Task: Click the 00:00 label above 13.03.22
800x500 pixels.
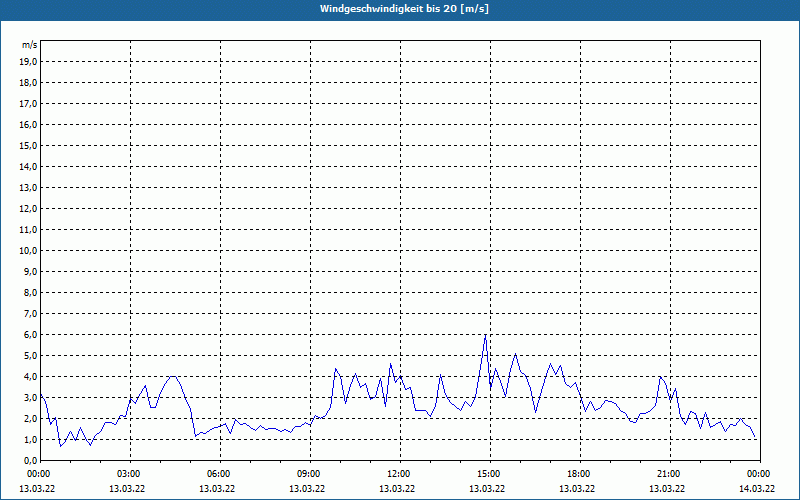Action: tap(39, 474)
